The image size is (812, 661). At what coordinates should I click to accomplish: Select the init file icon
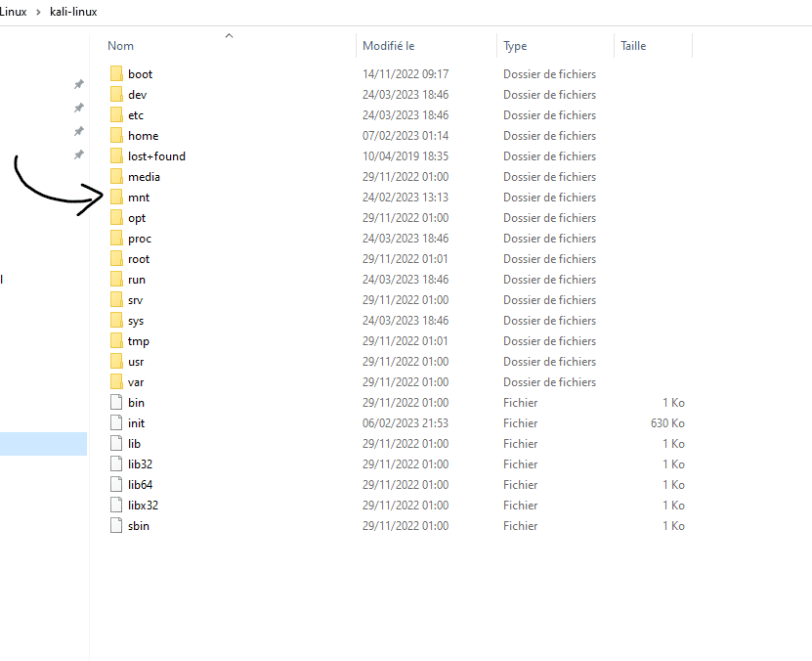(116, 423)
